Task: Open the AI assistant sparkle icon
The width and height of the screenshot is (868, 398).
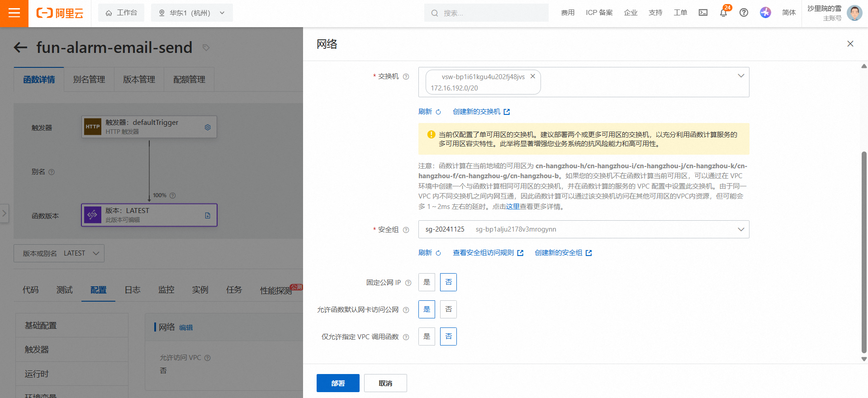Action: (765, 13)
